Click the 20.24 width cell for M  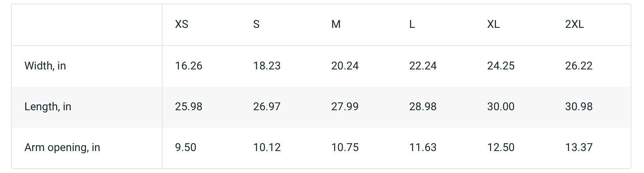pyautogui.click(x=345, y=66)
